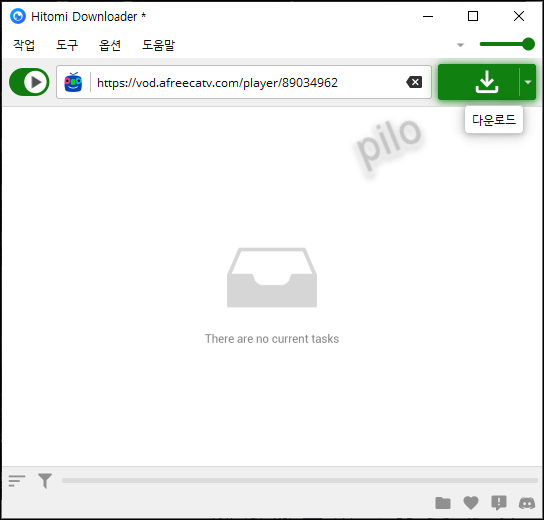Expand the download button dropdown arrow
The image size is (544, 520).
[x=528, y=82]
